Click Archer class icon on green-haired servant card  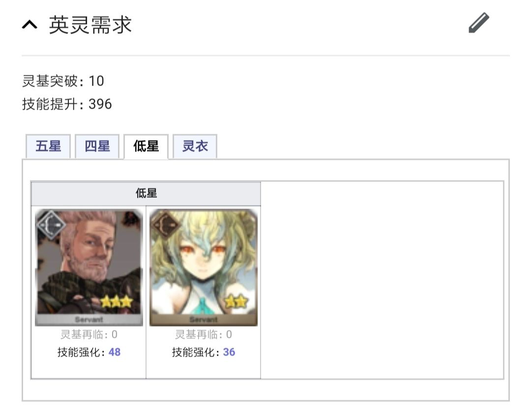point(166,225)
